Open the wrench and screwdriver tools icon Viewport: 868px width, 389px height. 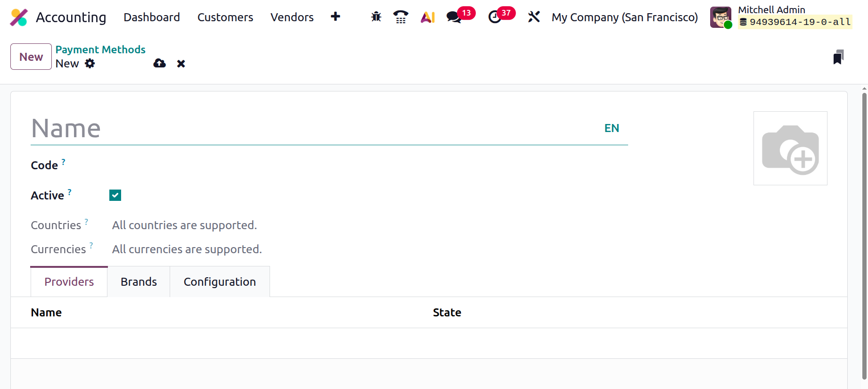(533, 17)
